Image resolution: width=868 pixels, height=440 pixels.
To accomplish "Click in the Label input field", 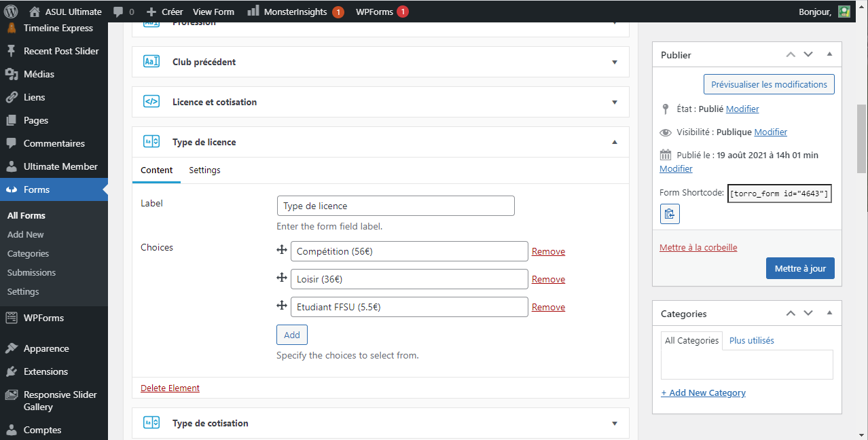I will [395, 206].
